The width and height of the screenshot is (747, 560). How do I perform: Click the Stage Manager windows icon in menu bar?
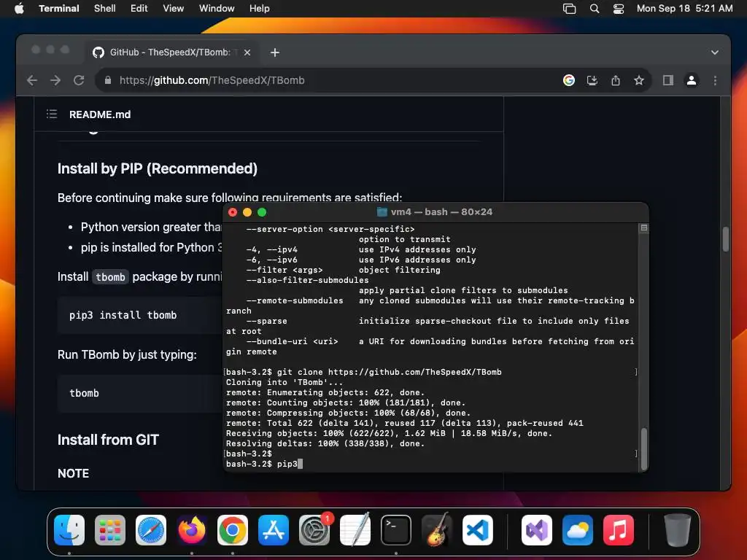[x=569, y=8]
